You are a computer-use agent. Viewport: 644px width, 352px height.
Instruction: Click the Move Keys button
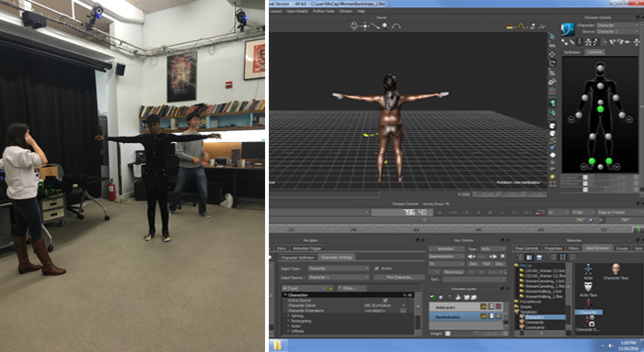453,272
